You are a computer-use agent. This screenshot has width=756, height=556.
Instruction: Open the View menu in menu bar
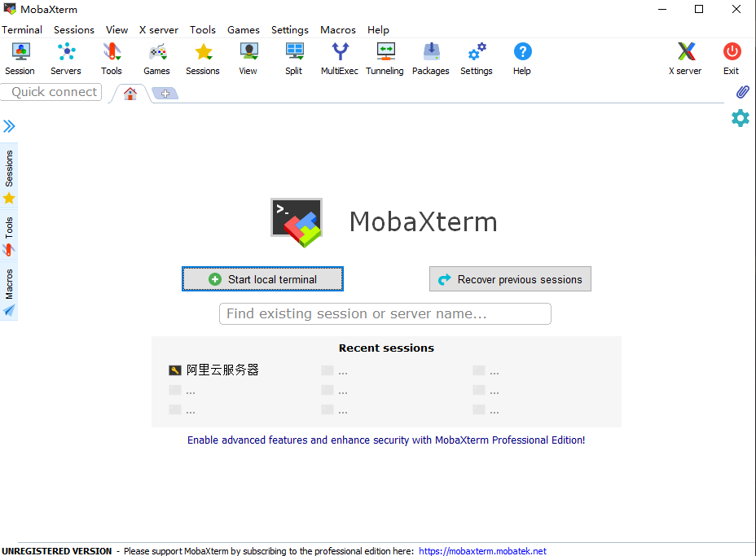[116, 30]
